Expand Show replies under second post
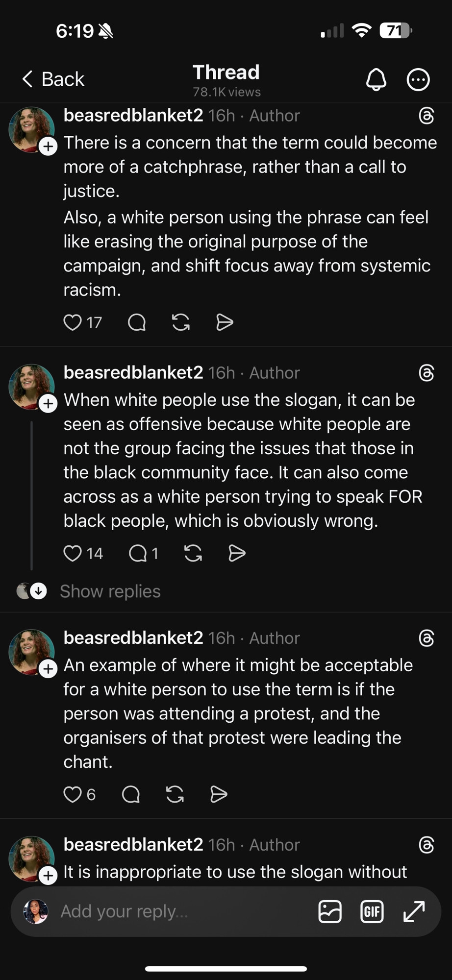This screenshot has width=452, height=980. click(x=110, y=591)
